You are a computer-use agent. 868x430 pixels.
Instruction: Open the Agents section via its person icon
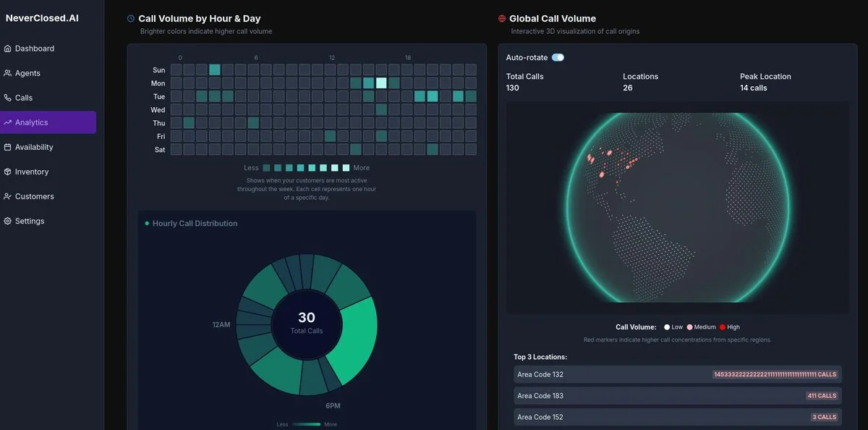(9, 73)
